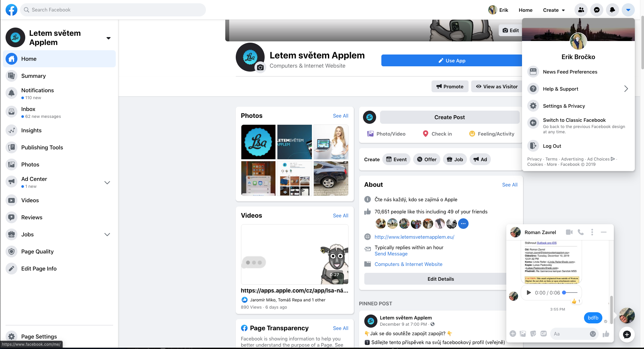This screenshot has width=644, height=349.
Task: Create an Ad
Action: [x=480, y=159]
